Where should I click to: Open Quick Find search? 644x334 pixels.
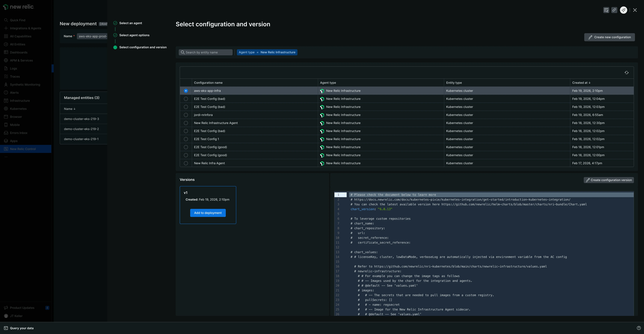(17, 20)
